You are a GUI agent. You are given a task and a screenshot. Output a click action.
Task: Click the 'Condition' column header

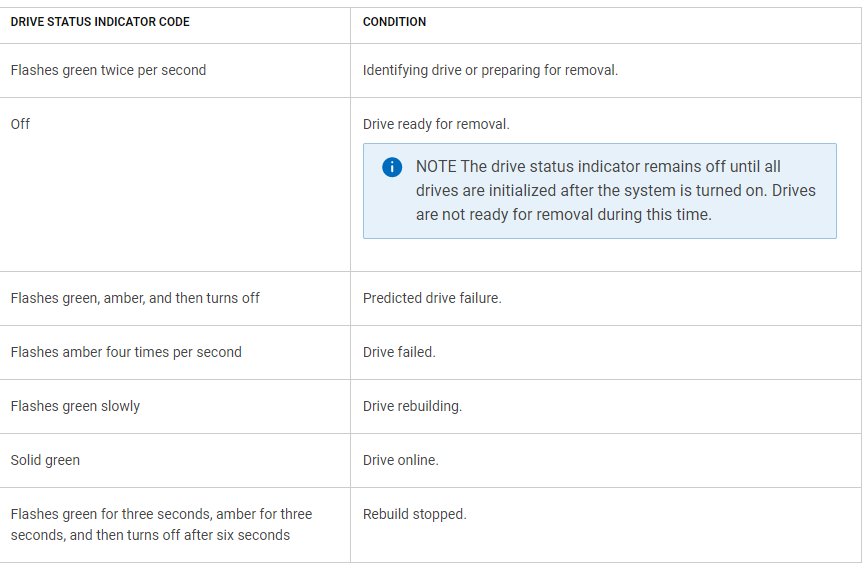tap(394, 22)
